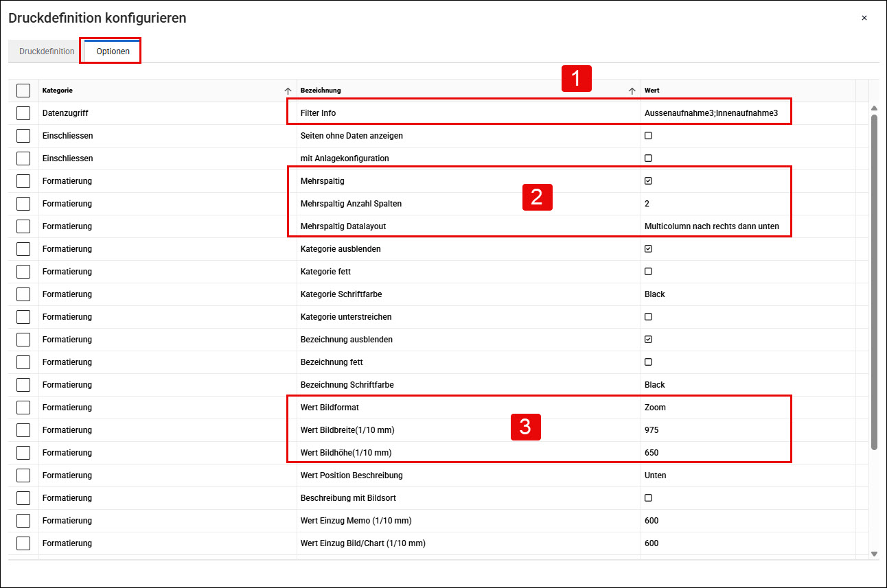Screen dimensions: 887x588
Task: Toggle the select-all header checkbox
Action: click(x=23, y=91)
